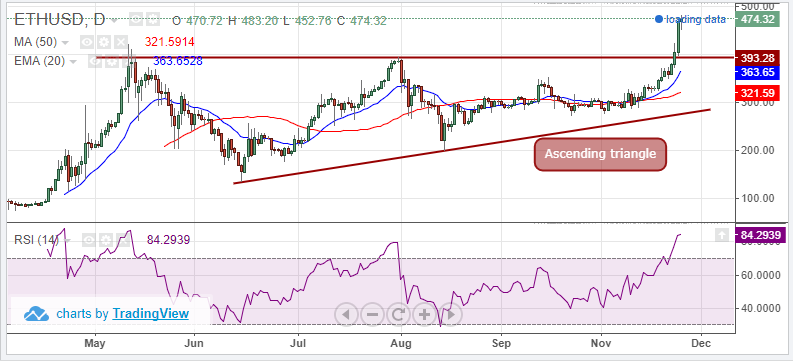Expand the EMA (20) legend dropdown arrow
The image size is (793, 361).
(x=73, y=62)
